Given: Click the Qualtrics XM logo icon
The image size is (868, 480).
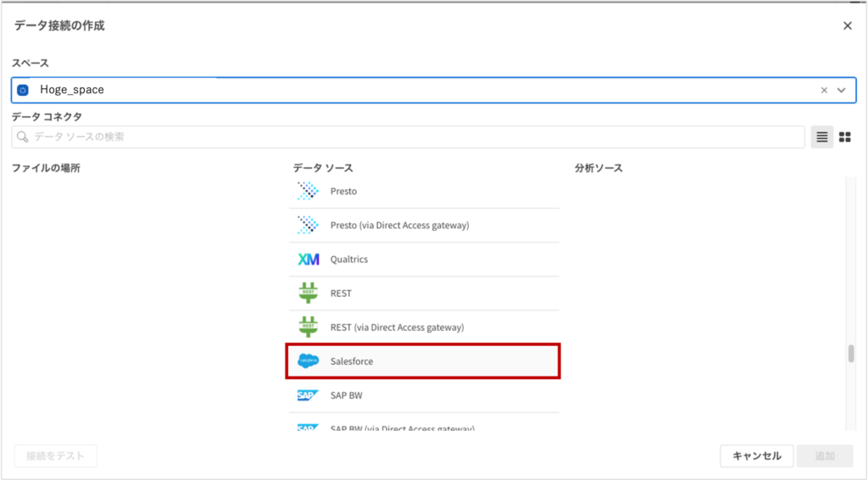Looking at the screenshot, I should click(309, 260).
